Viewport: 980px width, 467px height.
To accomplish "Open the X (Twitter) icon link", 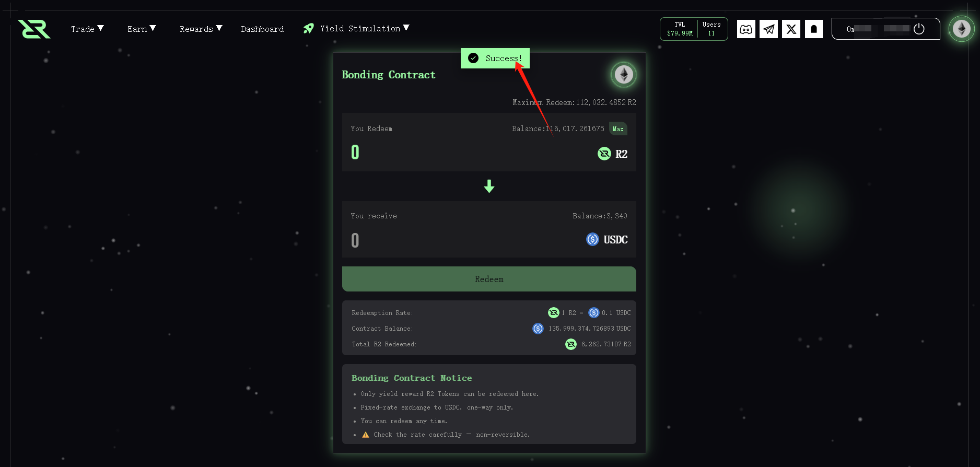I will (791, 29).
